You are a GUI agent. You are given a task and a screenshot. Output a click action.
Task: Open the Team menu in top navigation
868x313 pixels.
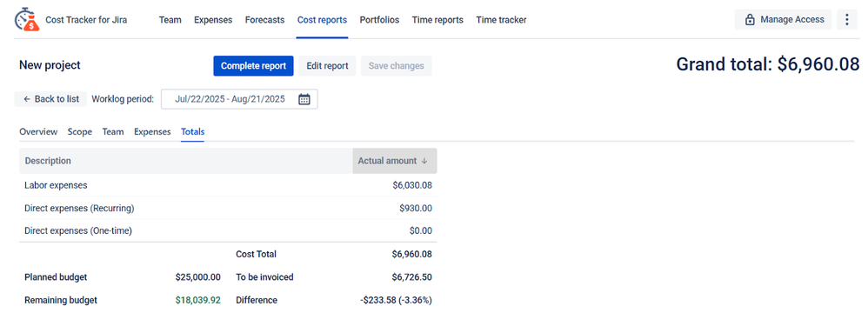click(x=170, y=20)
